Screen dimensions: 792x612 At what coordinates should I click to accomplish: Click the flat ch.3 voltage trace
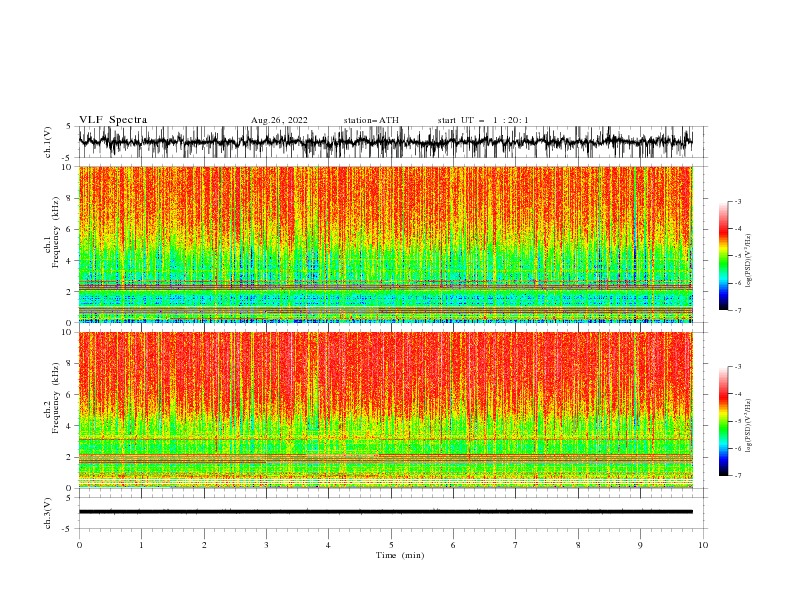click(x=385, y=512)
